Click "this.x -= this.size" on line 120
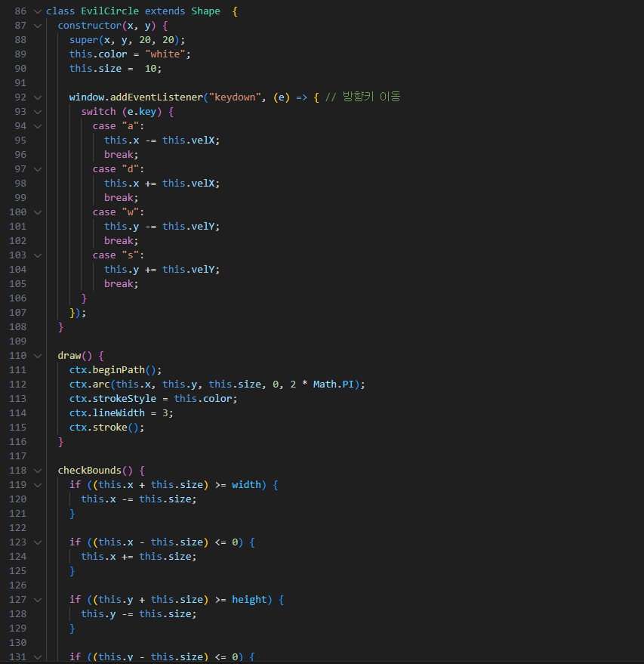 coord(136,499)
